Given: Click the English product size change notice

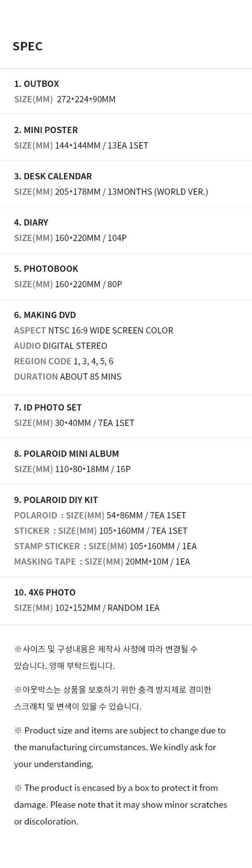Looking at the screenshot, I should (x=120, y=747).
